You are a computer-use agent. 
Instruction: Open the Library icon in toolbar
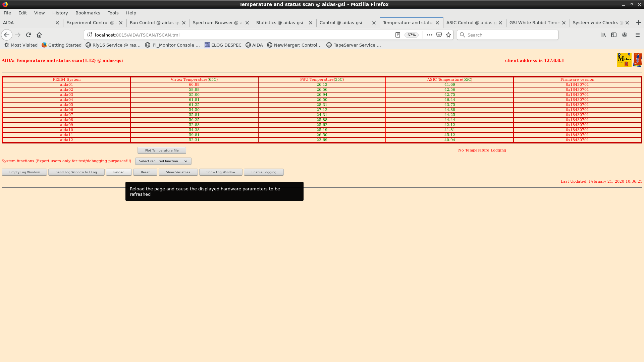[x=603, y=35]
